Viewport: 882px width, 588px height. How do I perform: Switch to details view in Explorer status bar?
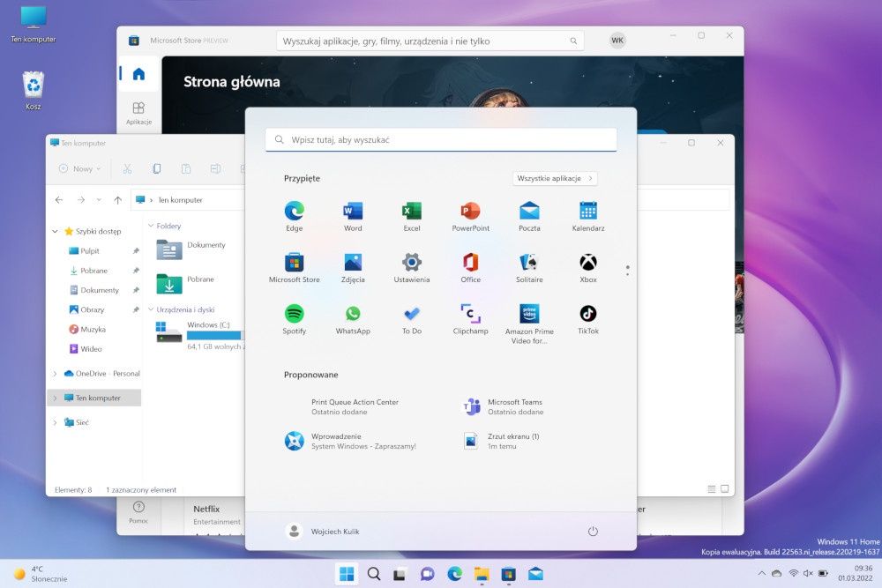[x=712, y=489]
